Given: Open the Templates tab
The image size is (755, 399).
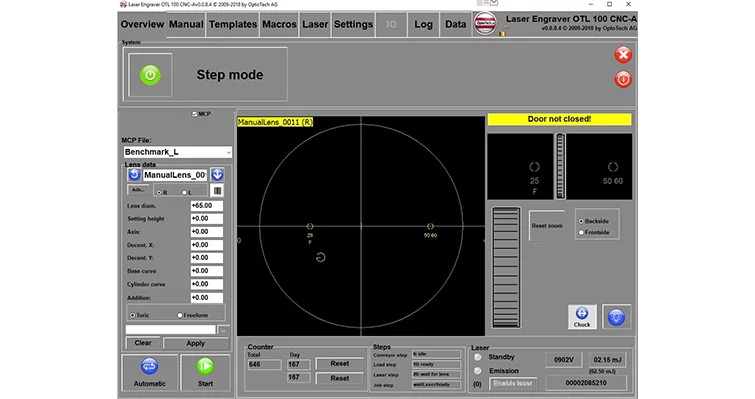Looking at the screenshot, I should tap(233, 25).
